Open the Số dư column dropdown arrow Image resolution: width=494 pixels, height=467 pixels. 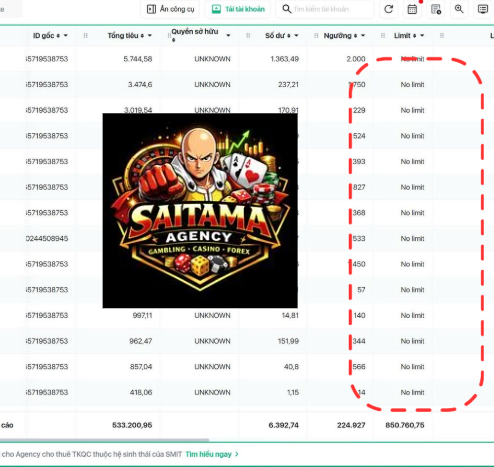pos(296,35)
